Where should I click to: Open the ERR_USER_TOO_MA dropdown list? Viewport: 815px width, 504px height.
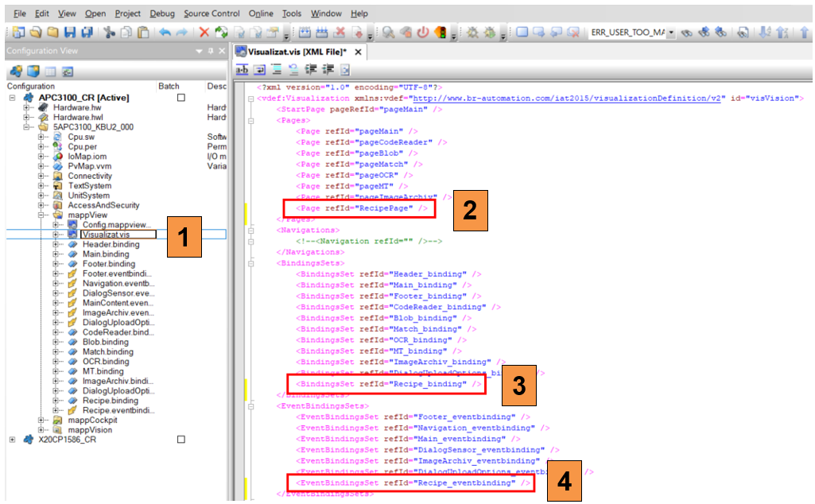(x=672, y=33)
